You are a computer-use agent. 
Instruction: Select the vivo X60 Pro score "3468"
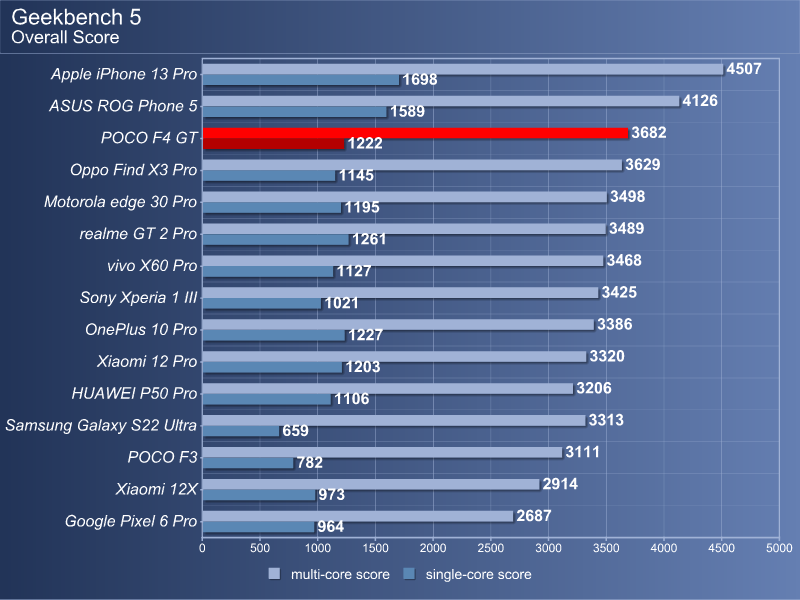tap(624, 261)
